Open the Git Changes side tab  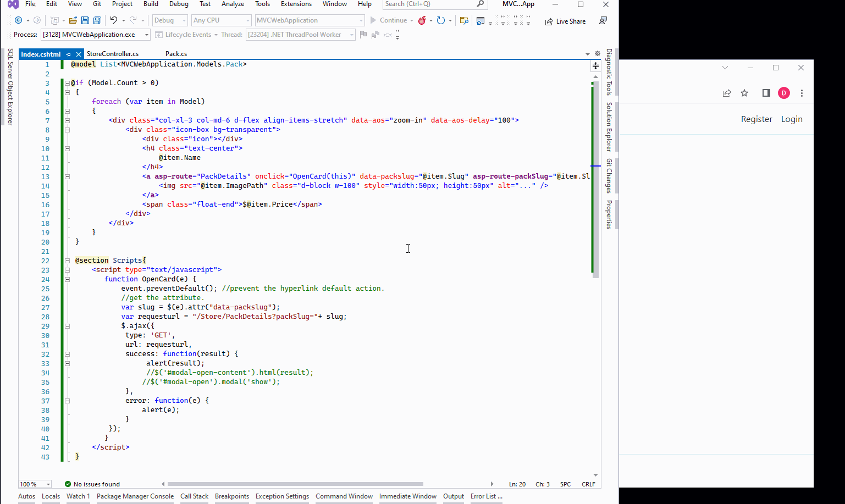[x=609, y=176]
